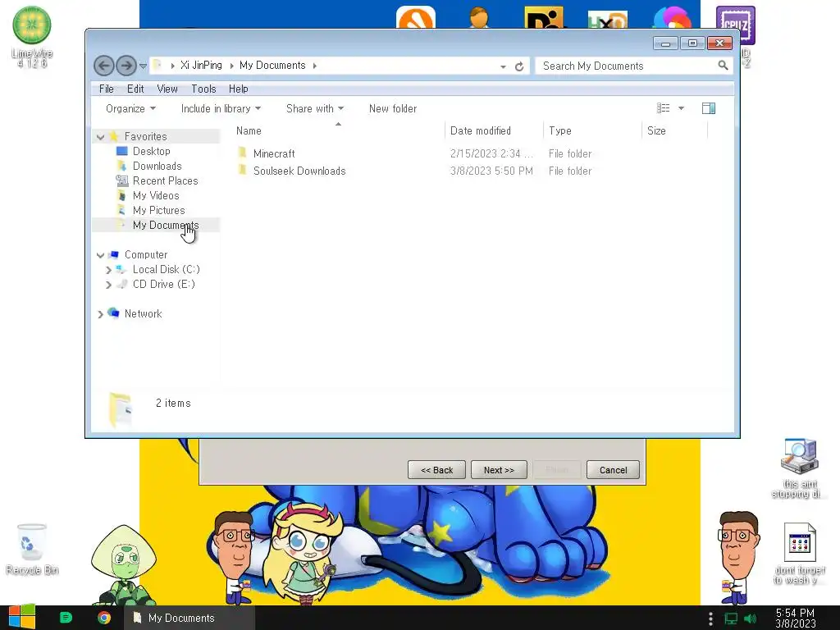The image size is (840, 630).
Task: Refresh the My Documents folder view
Action: pos(519,66)
